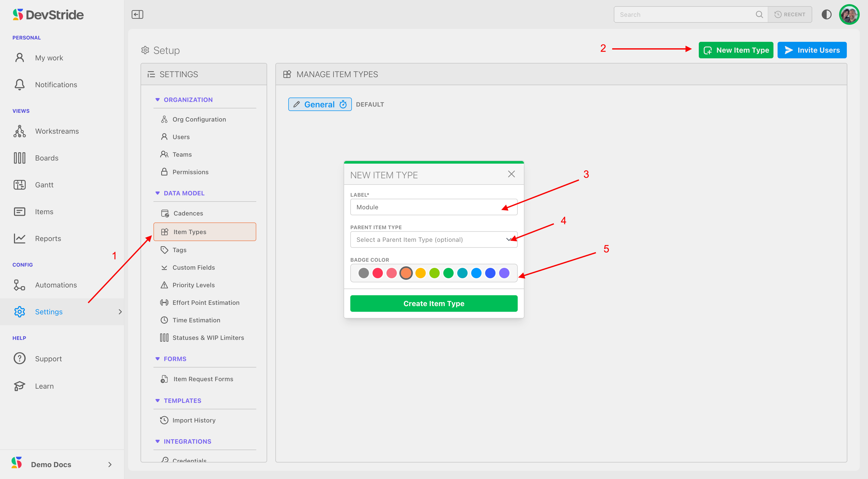Choose the purple badge color swatch
This screenshot has height=479, width=868.
pyautogui.click(x=504, y=273)
